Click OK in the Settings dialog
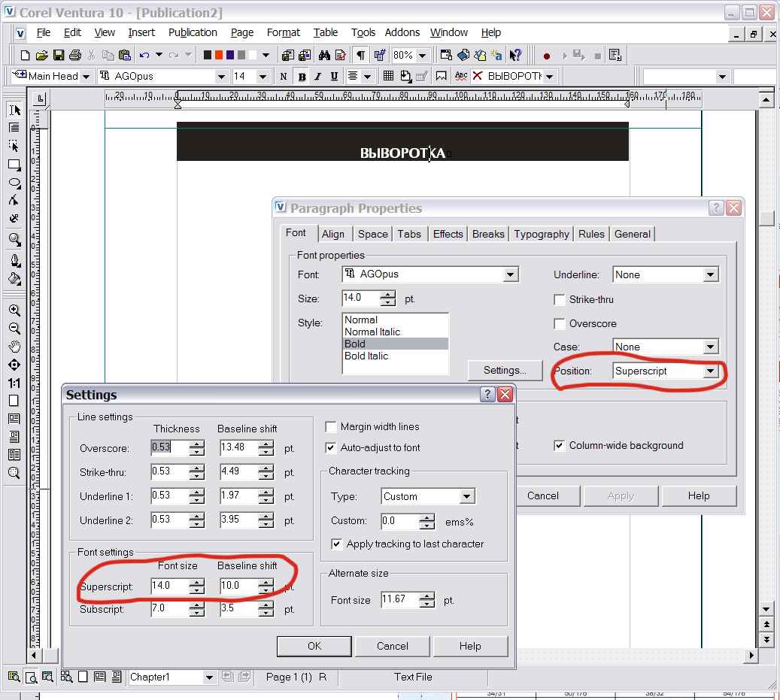The width and height of the screenshot is (780, 700). pyautogui.click(x=314, y=646)
